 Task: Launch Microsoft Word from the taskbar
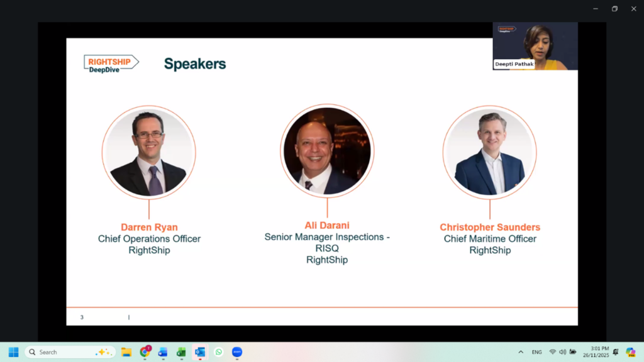163,352
